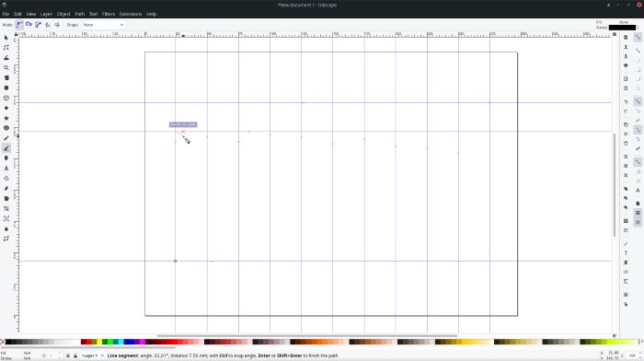Open the View menu

(x=30, y=14)
